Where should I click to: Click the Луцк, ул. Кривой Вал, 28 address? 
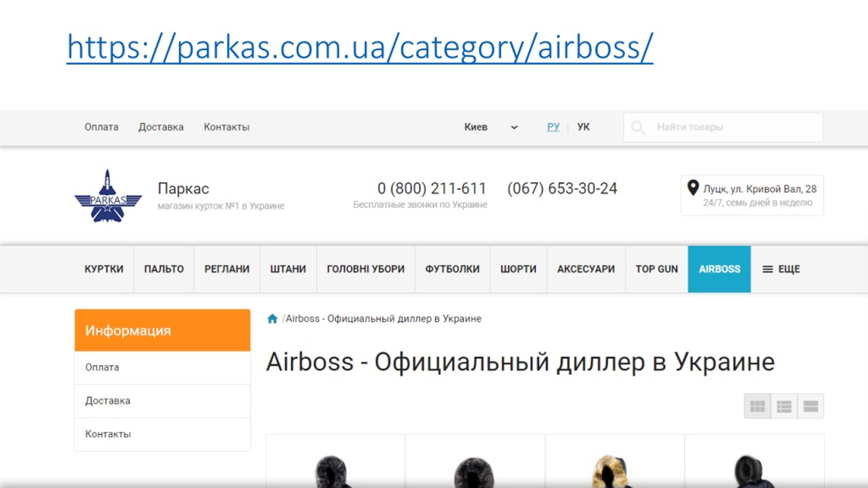[x=760, y=189]
